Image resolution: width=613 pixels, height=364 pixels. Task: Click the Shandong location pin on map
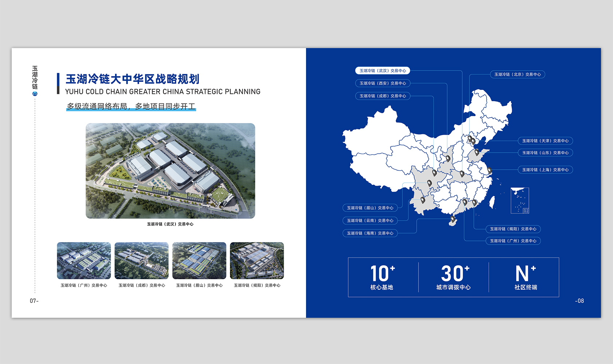[x=477, y=152]
